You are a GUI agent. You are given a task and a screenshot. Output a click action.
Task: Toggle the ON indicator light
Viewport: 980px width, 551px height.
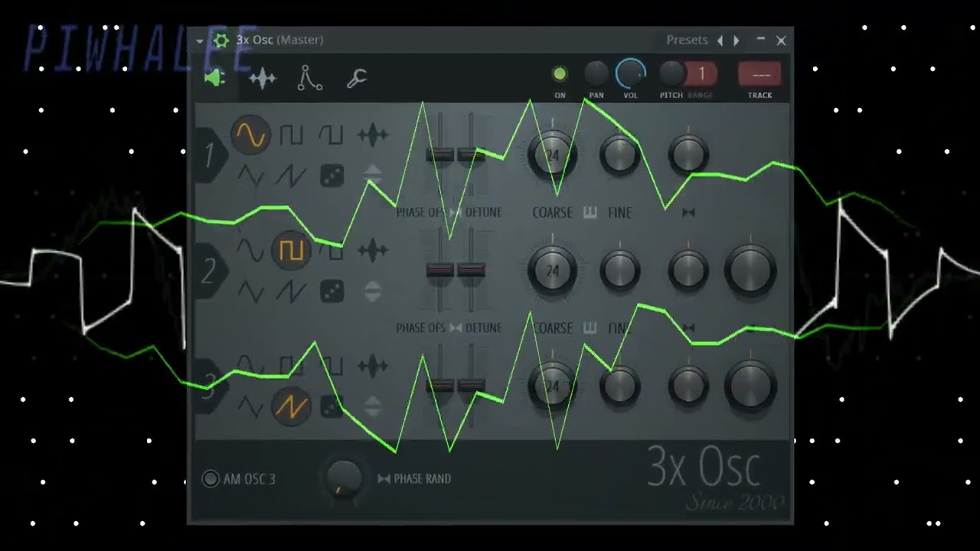pos(560,74)
